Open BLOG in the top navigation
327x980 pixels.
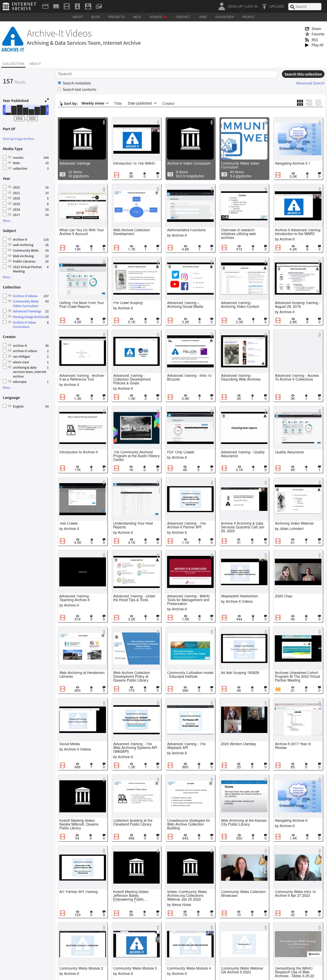pos(96,17)
